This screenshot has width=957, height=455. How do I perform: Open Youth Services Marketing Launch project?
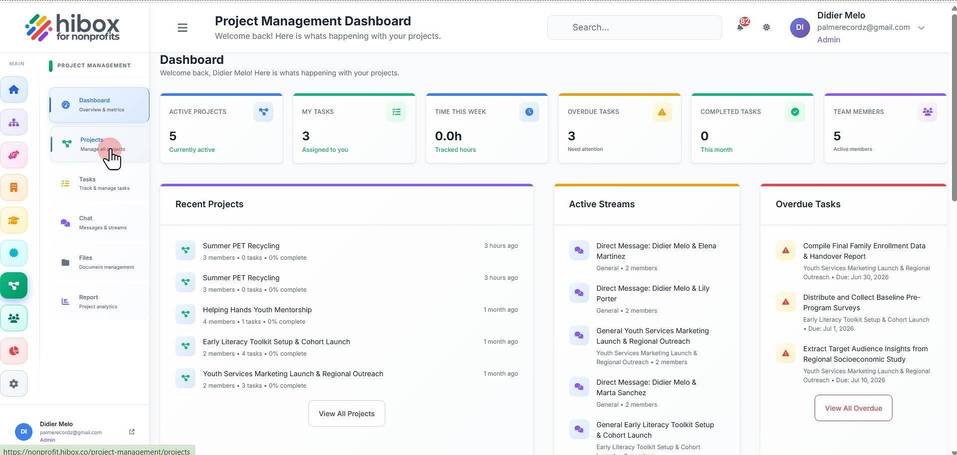(x=347, y=379)
